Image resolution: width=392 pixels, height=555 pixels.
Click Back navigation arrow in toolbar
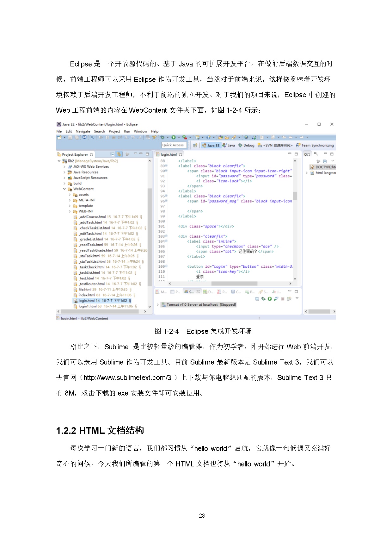291,137
